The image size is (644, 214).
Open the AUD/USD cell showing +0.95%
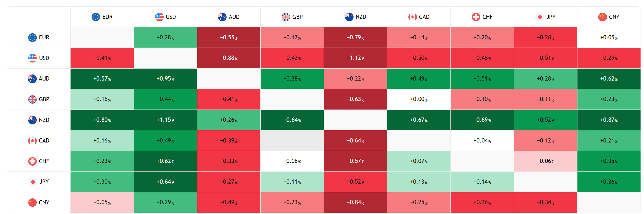pyautogui.click(x=165, y=79)
